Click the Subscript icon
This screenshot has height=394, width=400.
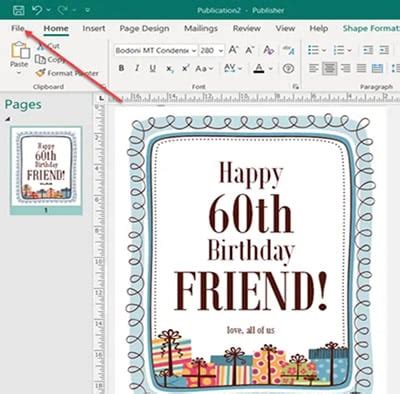pyautogui.click(x=170, y=69)
